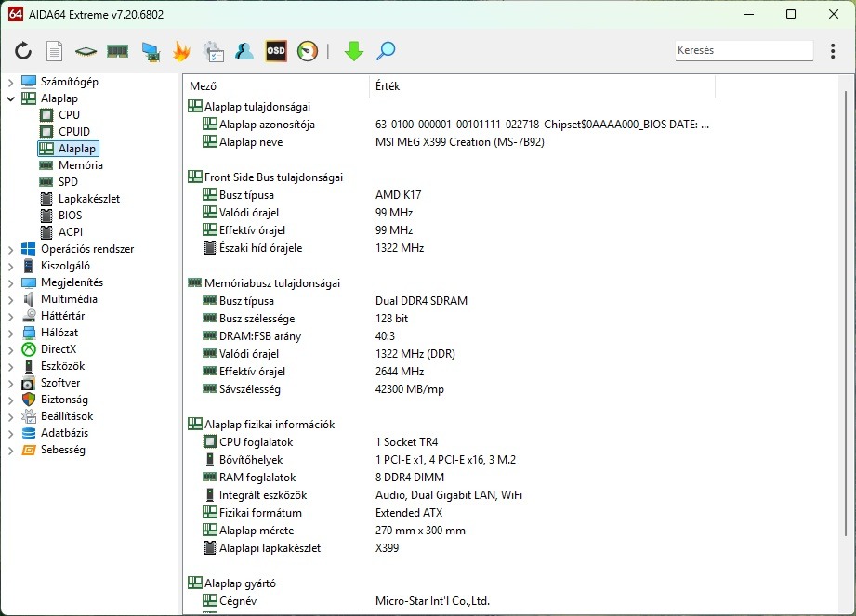This screenshot has width=856, height=616.
Task: Expand the DirectX tree node
Action: [10, 349]
